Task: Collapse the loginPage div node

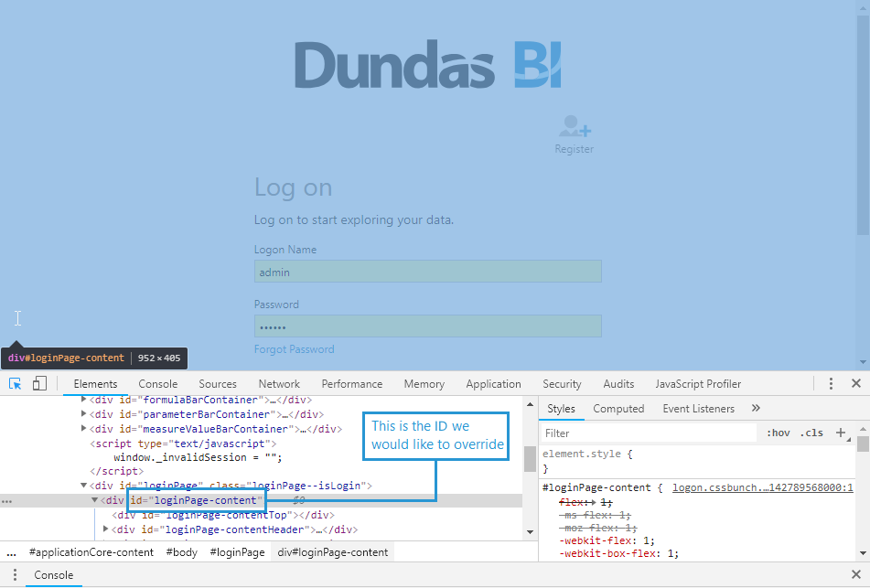Action: [84, 486]
